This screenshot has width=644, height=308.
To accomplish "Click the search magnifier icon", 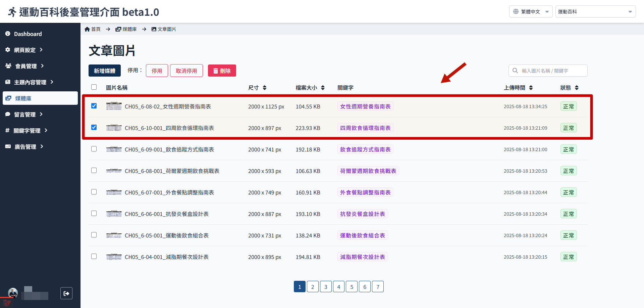I will (515, 71).
